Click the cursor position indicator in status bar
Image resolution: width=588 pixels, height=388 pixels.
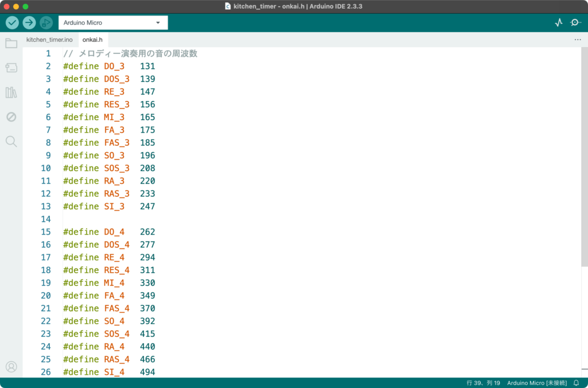pos(483,383)
